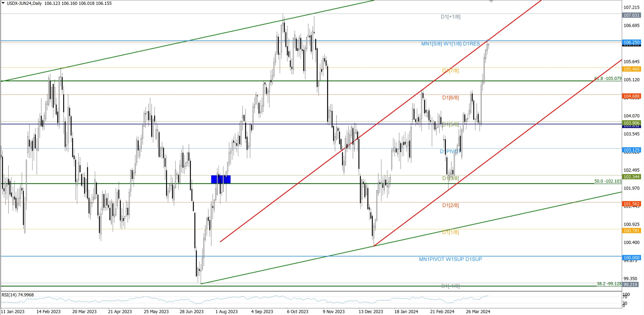Click the 4 Sep 2023 date label
This screenshot has width=644, height=315.
click(262, 311)
